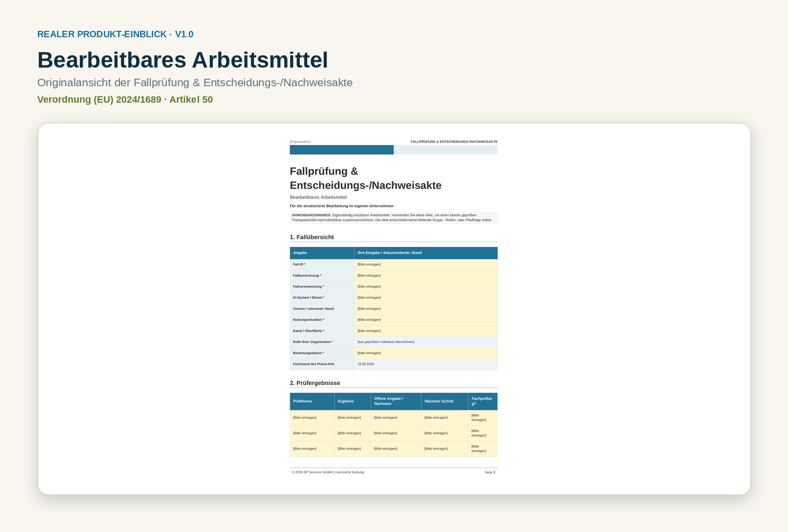Click the 'Kanal / Oberfläche *' row label
788x532 pixels.
click(322, 331)
